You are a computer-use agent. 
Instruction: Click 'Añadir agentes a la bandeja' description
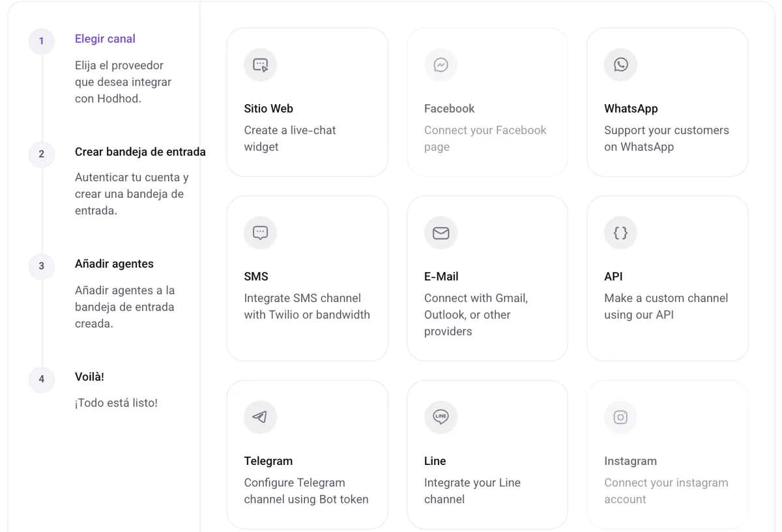124,307
